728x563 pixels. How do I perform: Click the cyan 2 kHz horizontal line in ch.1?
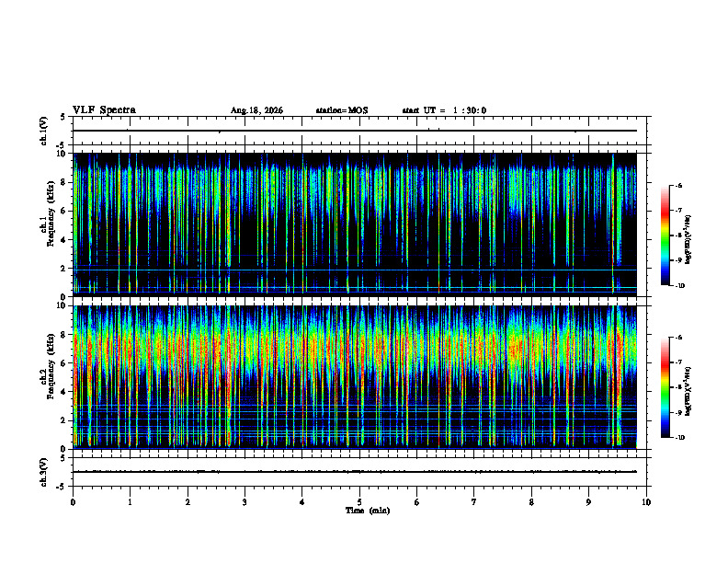(355, 270)
